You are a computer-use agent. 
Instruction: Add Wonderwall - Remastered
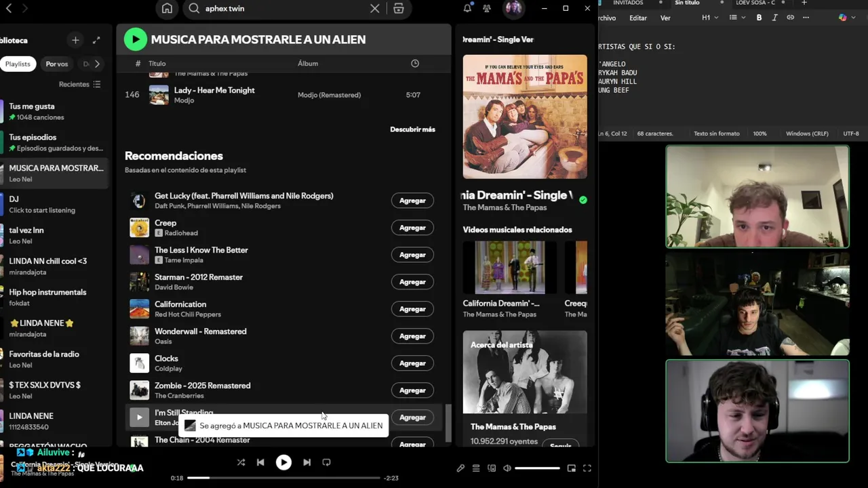[412, 336]
